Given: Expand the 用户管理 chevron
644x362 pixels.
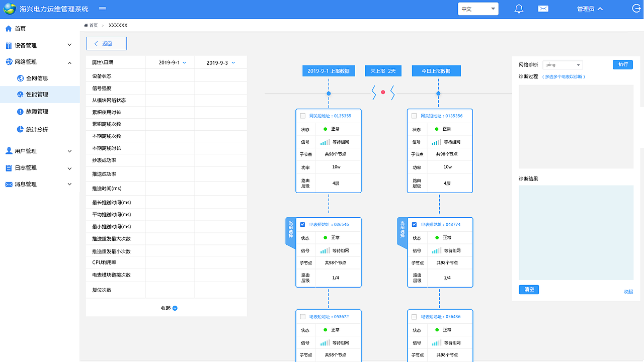Looking at the screenshot, I should (x=69, y=151).
